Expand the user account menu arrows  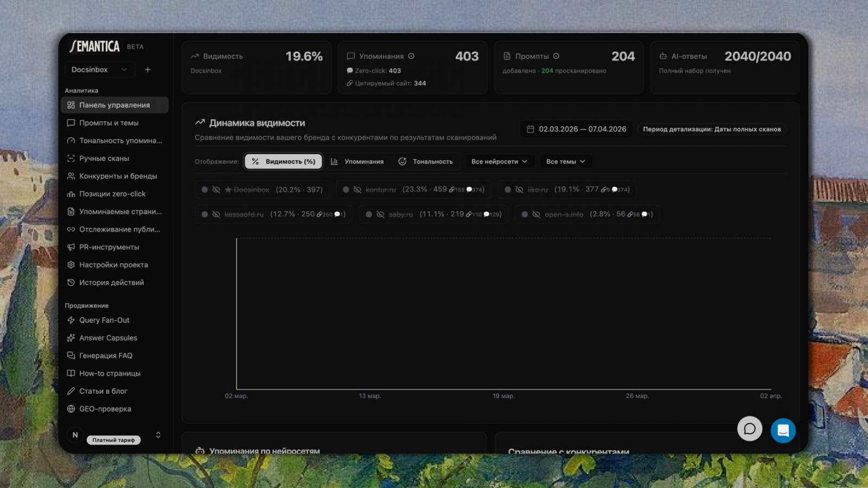158,435
